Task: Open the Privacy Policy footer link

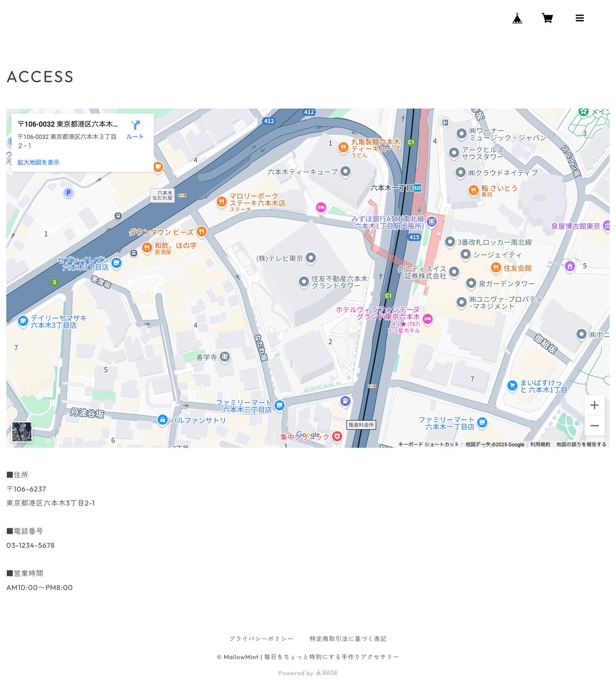Action: click(261, 639)
